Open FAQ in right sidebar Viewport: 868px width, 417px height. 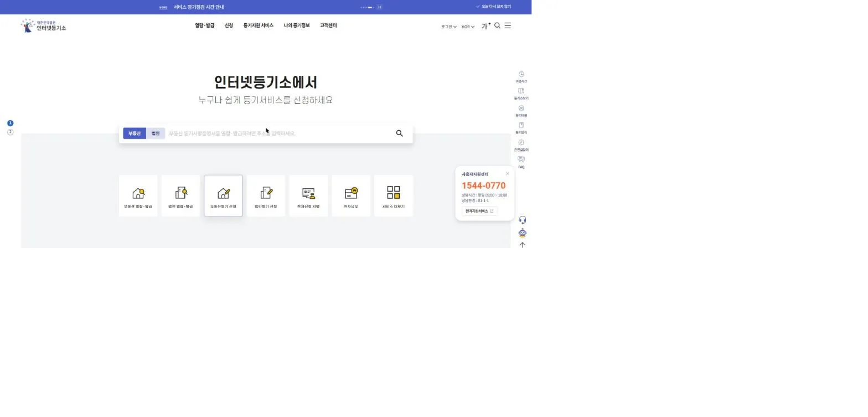click(521, 163)
